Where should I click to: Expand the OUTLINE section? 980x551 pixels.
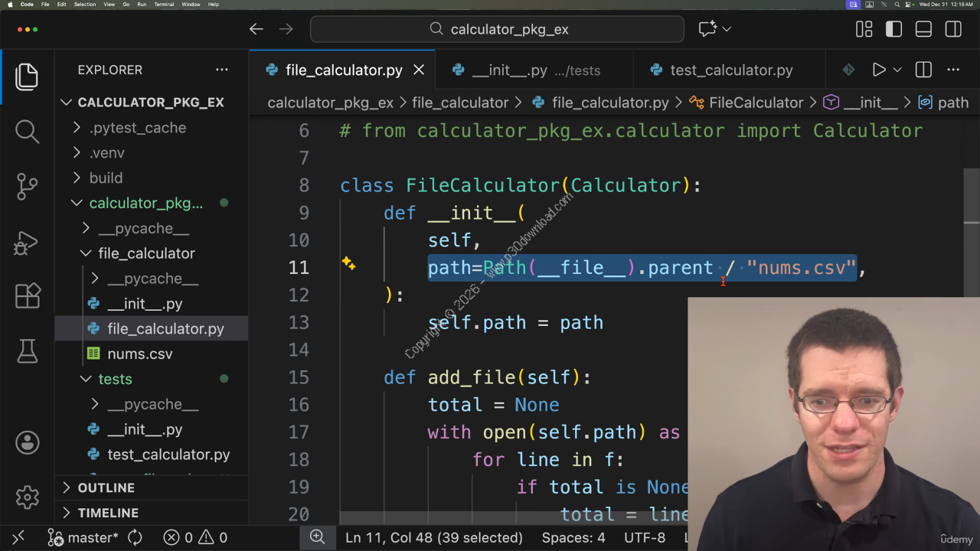pyautogui.click(x=106, y=487)
